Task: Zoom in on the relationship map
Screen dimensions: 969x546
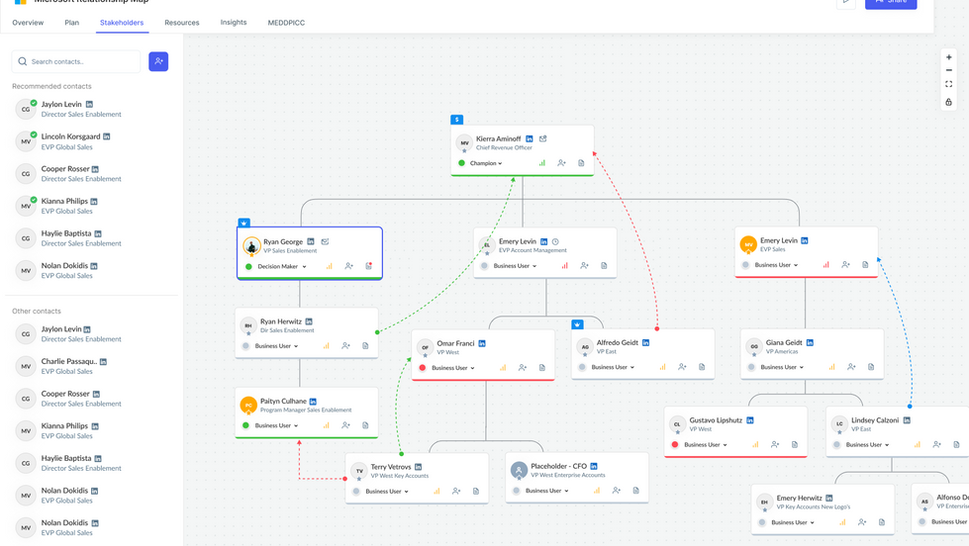Action: coord(949,57)
